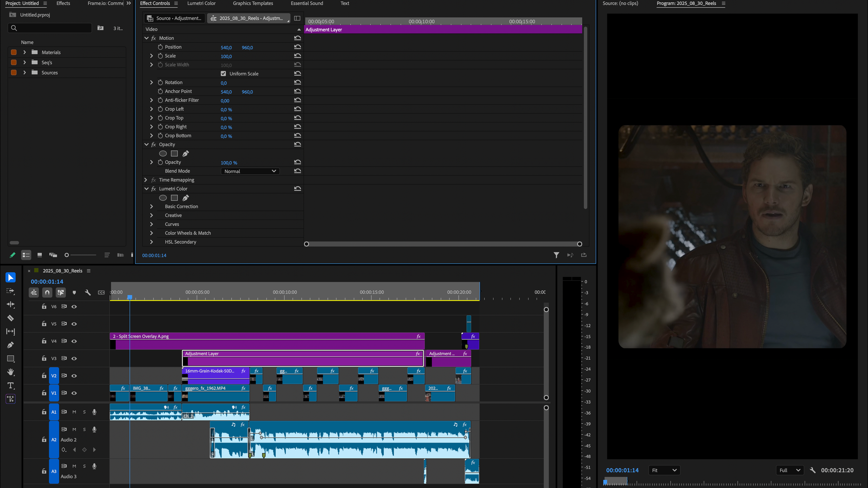
Task: Select the Type tool
Action: 11,386
